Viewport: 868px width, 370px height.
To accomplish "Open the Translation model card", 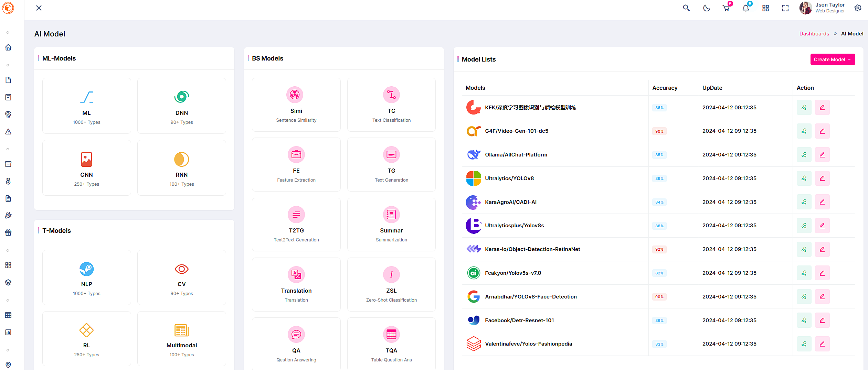I will pos(296,284).
